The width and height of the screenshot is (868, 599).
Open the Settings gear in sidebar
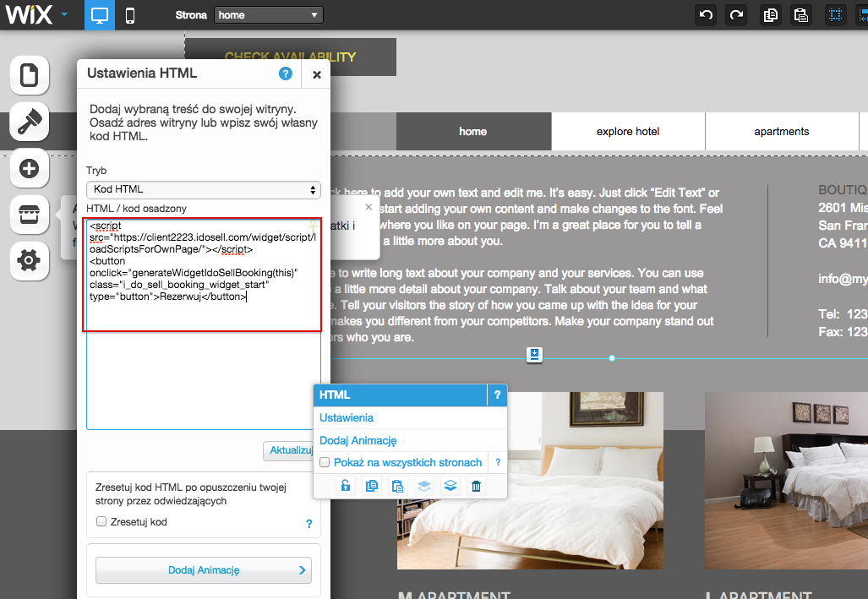[30, 261]
